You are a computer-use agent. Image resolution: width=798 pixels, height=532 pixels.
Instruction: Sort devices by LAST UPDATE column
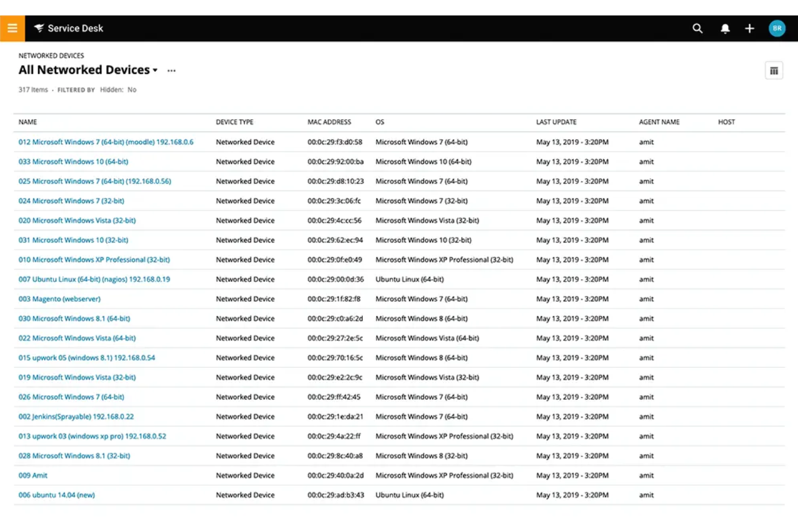[556, 122]
